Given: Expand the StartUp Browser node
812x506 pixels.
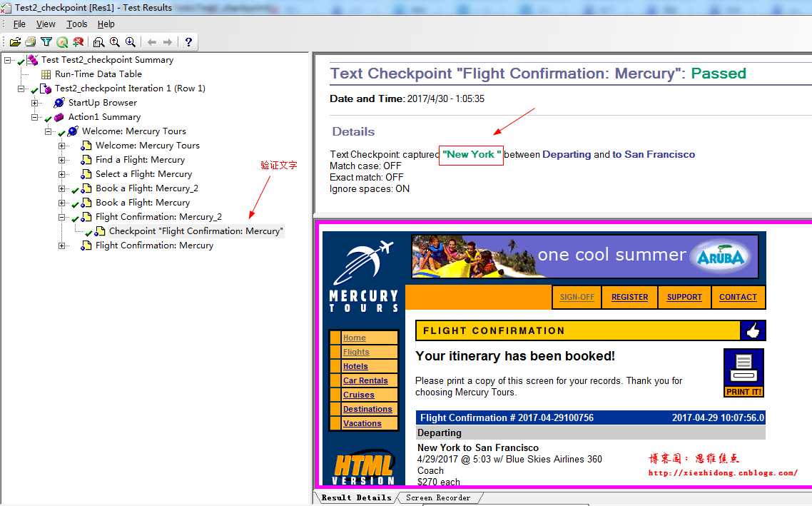Looking at the screenshot, I should click(34, 103).
